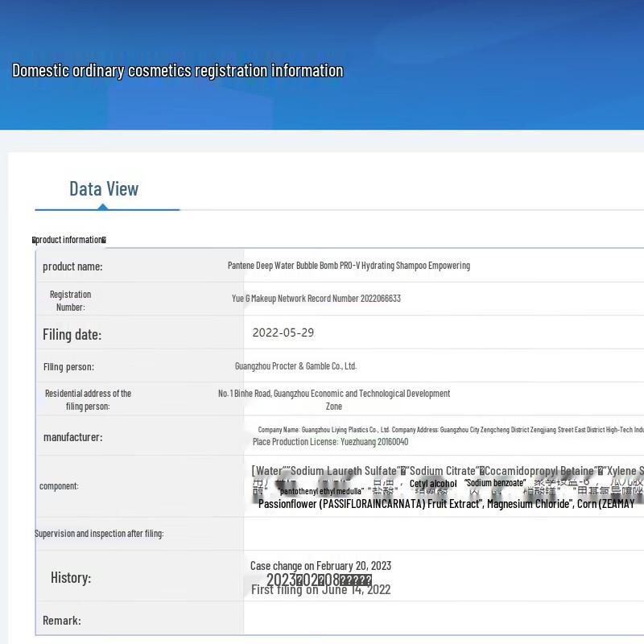Image resolution: width=644 pixels, height=644 pixels.
Task: Click Guangzhou Procter & Gamble Co., Ltd.
Action: tap(295, 366)
